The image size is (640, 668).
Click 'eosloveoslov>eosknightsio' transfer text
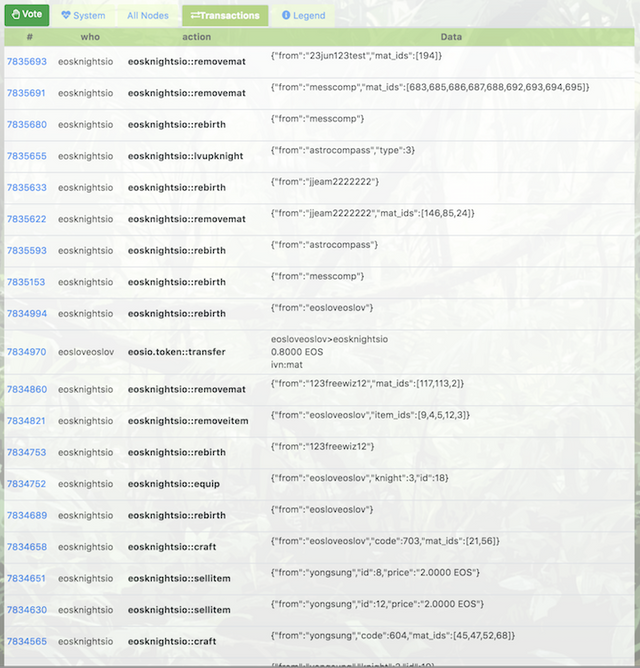pyautogui.click(x=329, y=339)
